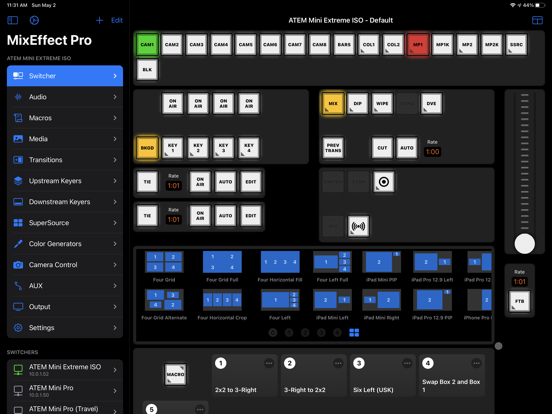Screen dimensions: 552x414
Task: Edit transition Rate value 1:00
Action: click(x=432, y=152)
